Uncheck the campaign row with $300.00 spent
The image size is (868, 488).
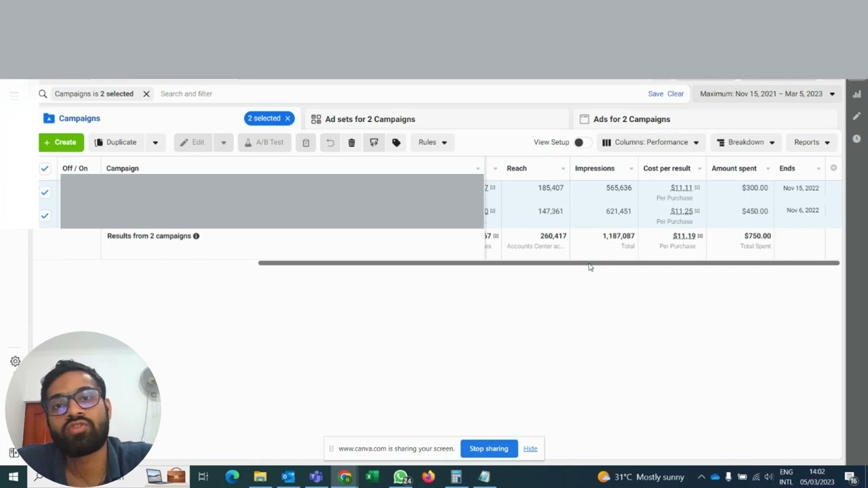tap(45, 192)
